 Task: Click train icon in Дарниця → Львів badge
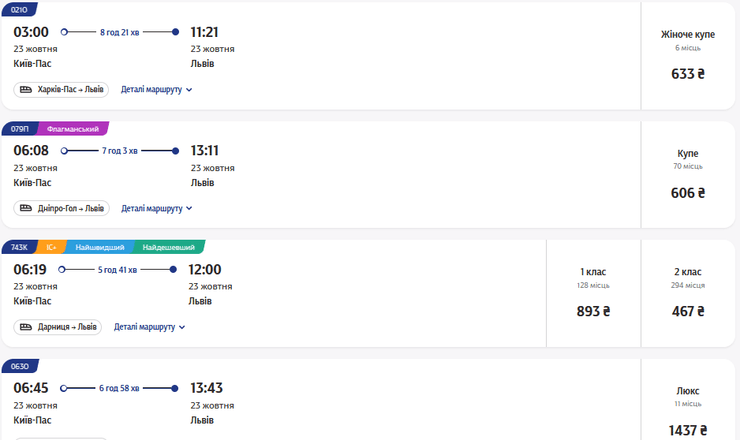tap(26, 327)
